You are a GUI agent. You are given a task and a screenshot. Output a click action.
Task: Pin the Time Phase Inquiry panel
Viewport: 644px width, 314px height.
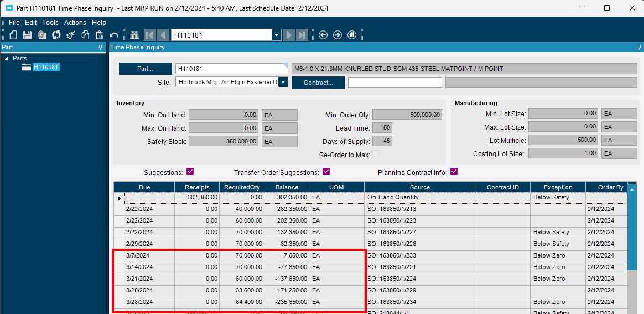pos(637,47)
